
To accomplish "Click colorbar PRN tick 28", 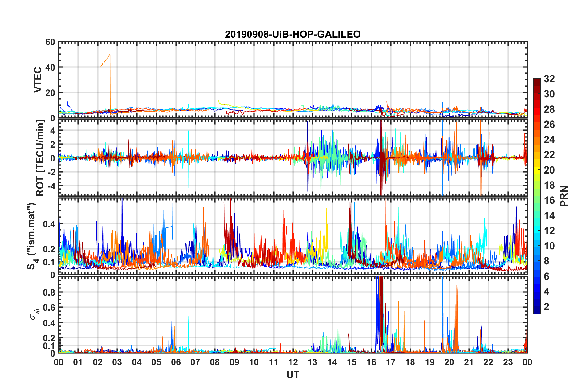I will 549,109.
